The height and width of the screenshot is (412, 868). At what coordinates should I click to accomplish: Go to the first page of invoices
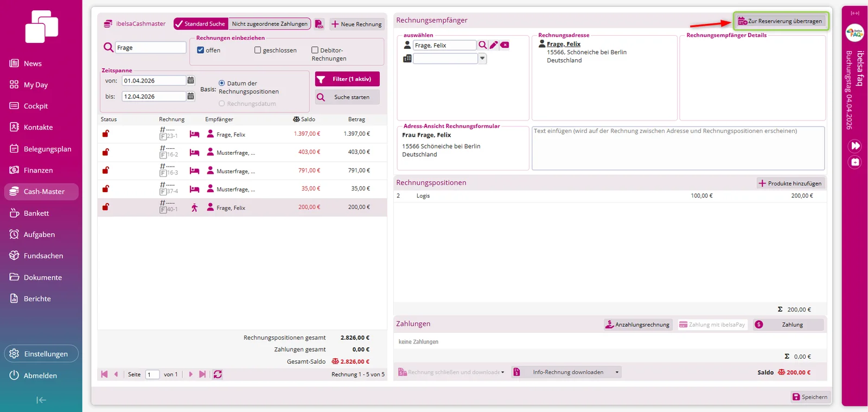[x=104, y=374]
